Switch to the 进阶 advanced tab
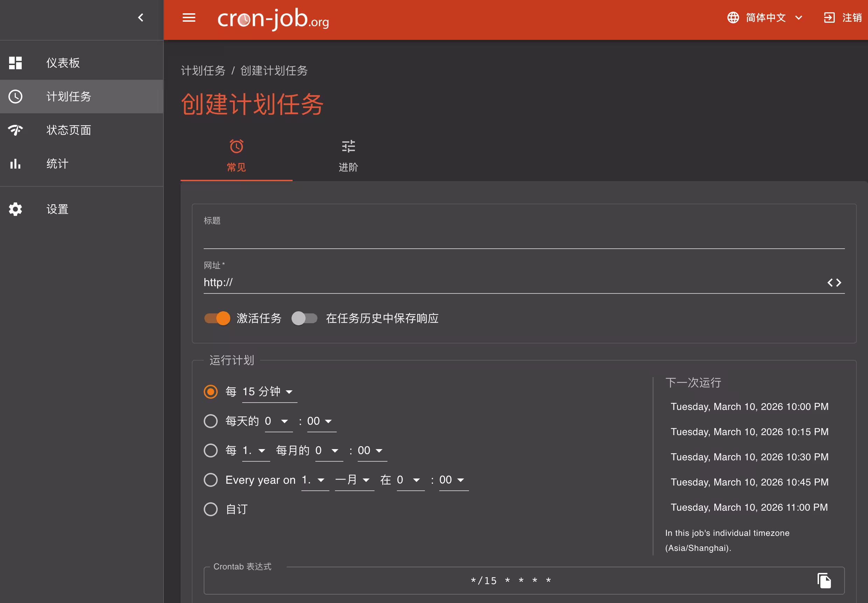 tap(348, 156)
